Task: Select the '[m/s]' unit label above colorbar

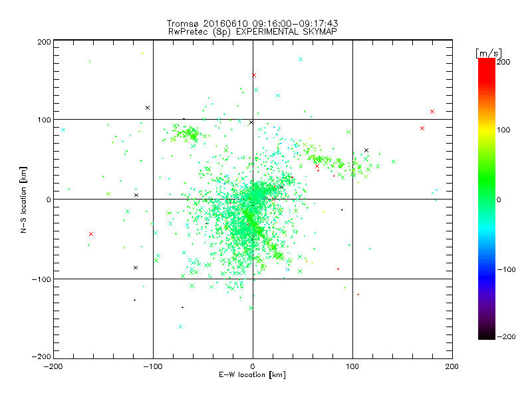Action: 488,53
